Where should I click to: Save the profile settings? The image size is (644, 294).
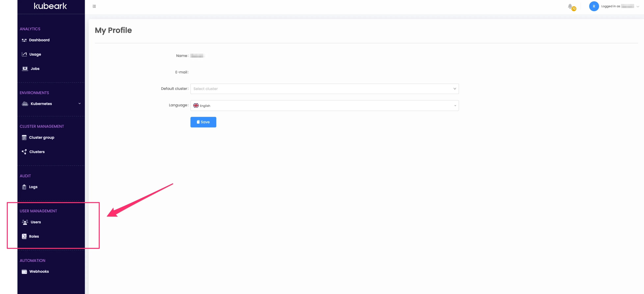(x=203, y=122)
